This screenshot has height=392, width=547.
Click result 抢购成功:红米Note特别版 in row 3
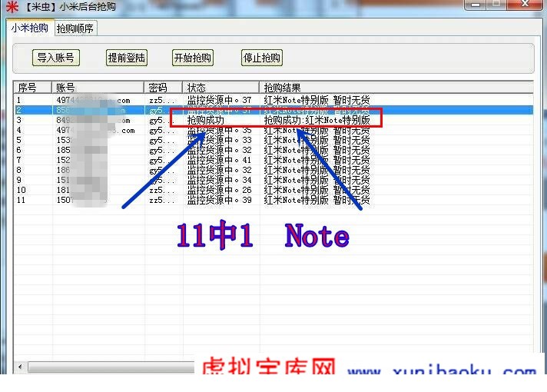tap(317, 121)
